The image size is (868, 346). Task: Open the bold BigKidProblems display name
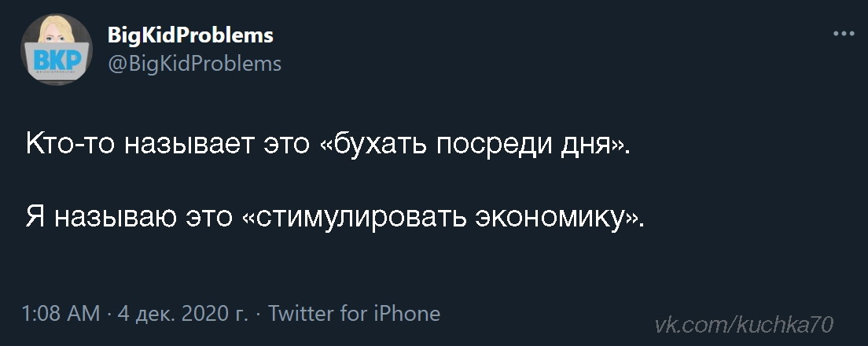pyautogui.click(x=189, y=35)
